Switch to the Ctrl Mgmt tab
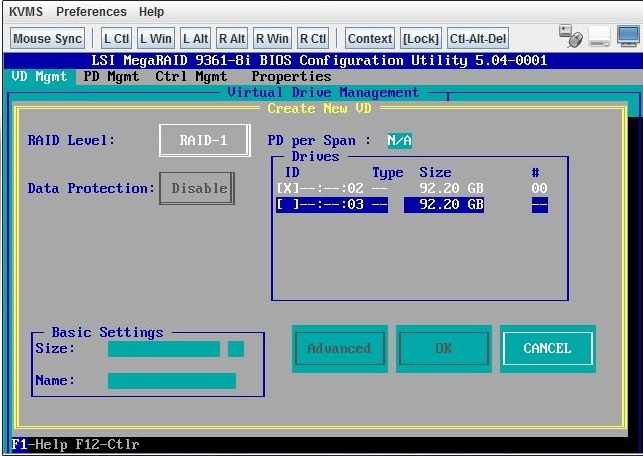643x456 pixels. [191, 77]
